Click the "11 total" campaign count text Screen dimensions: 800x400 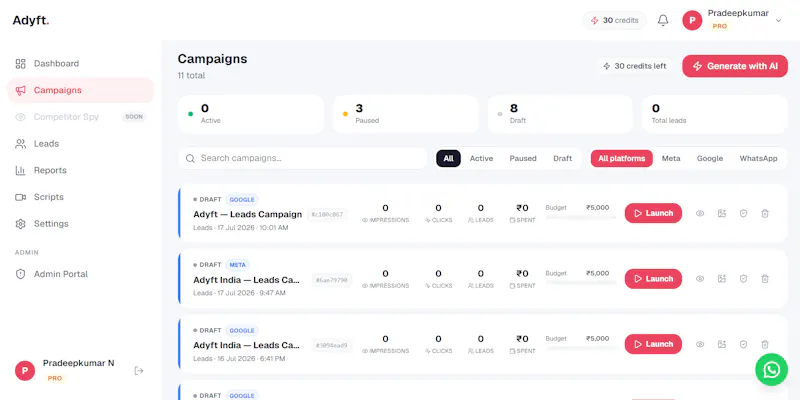pos(191,76)
